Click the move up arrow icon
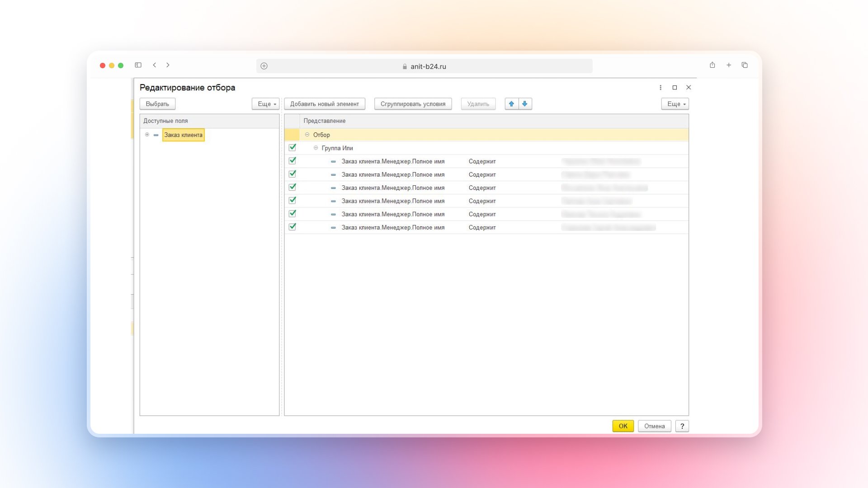Viewport: 868px width, 488px height. tap(511, 104)
